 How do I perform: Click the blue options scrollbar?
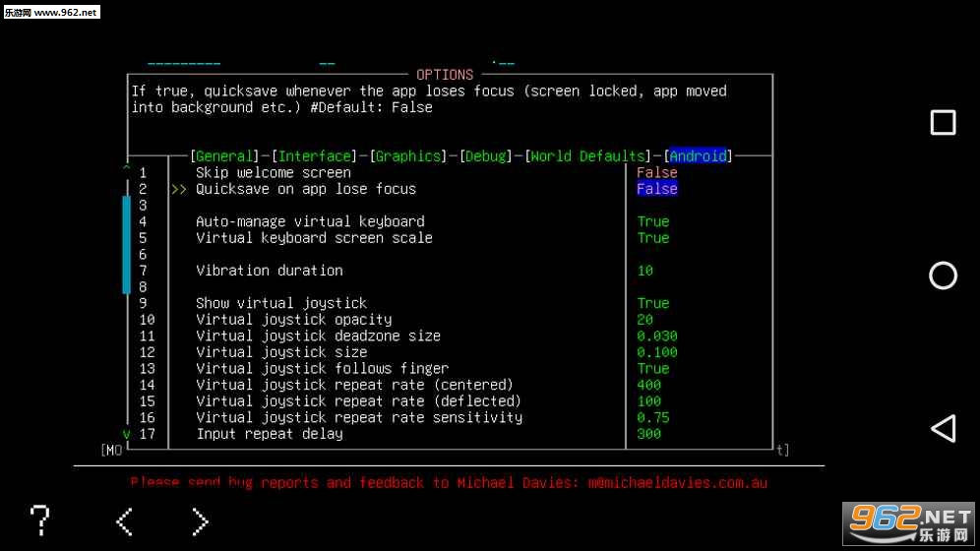tap(126, 244)
